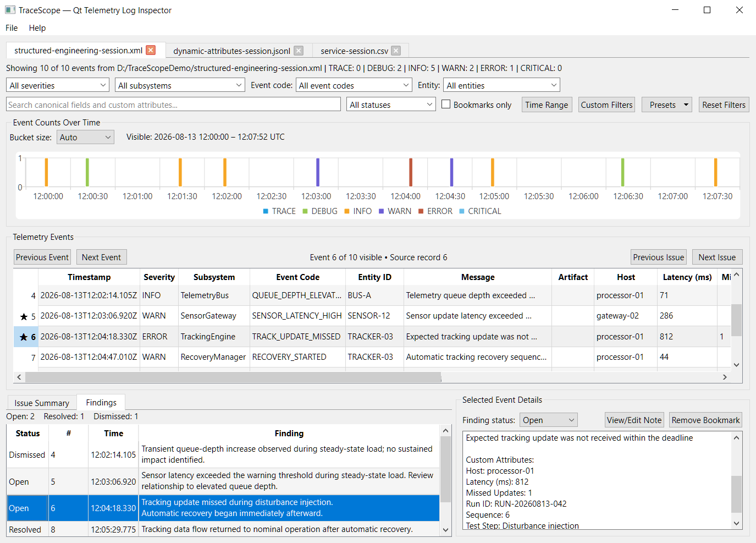Image resolution: width=756 pixels, height=543 pixels.
Task: Toggle the Bookmarks only checkbox
Action: tap(446, 104)
